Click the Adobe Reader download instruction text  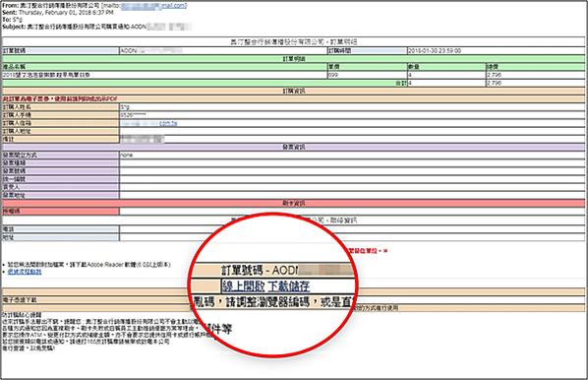[x=88, y=265]
